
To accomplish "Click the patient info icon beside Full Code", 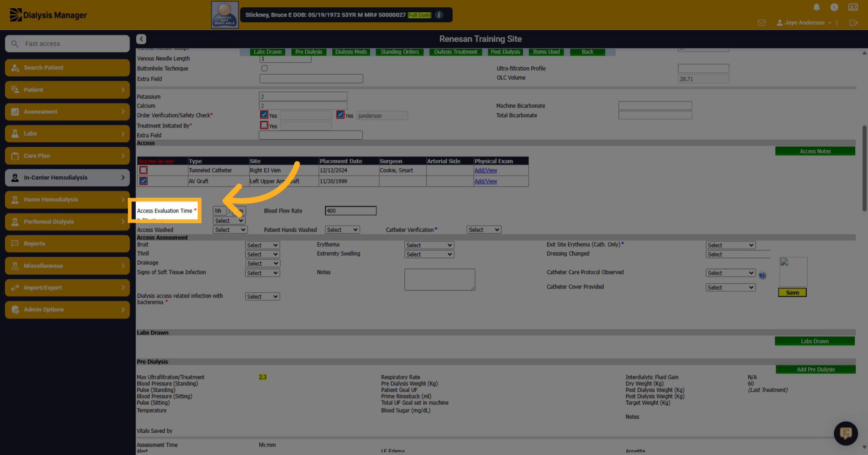I will [x=439, y=15].
